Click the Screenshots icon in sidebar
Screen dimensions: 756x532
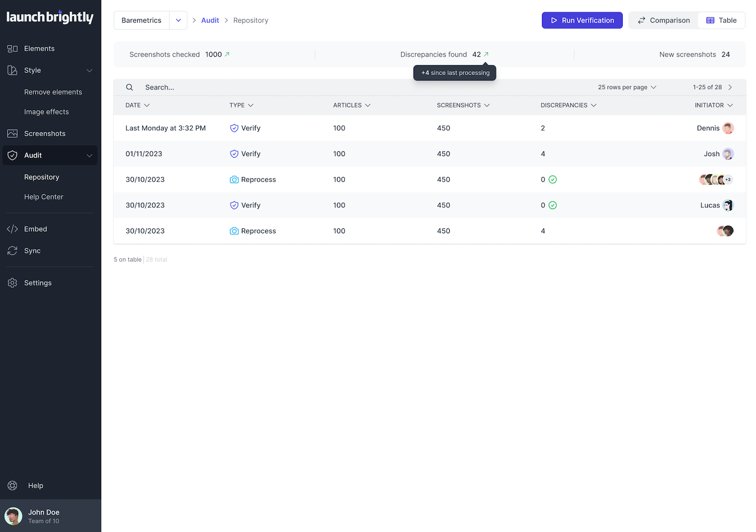pyautogui.click(x=12, y=133)
